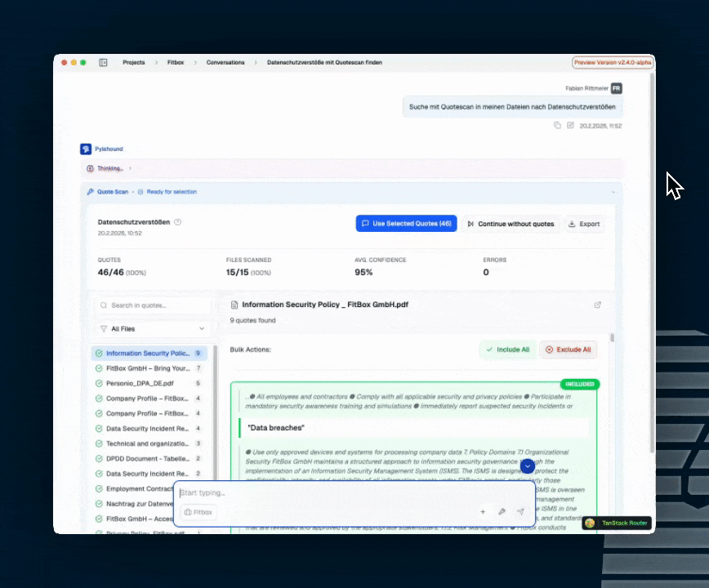Click Use Selected Quotes (46) button
This screenshot has height=588, width=709.
tap(406, 224)
